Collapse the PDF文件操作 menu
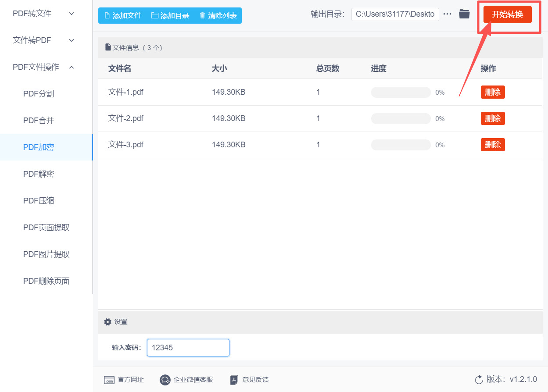 44,67
